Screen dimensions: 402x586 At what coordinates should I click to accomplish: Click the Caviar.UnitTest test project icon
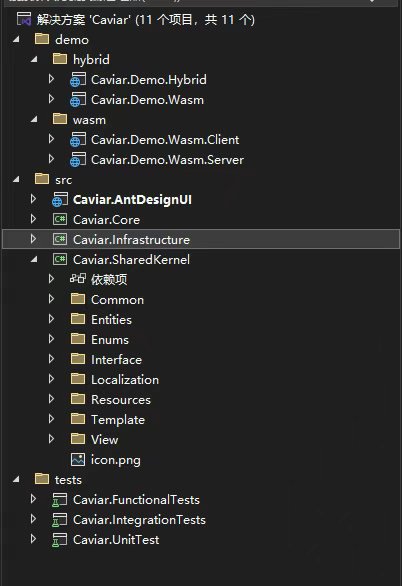60,540
